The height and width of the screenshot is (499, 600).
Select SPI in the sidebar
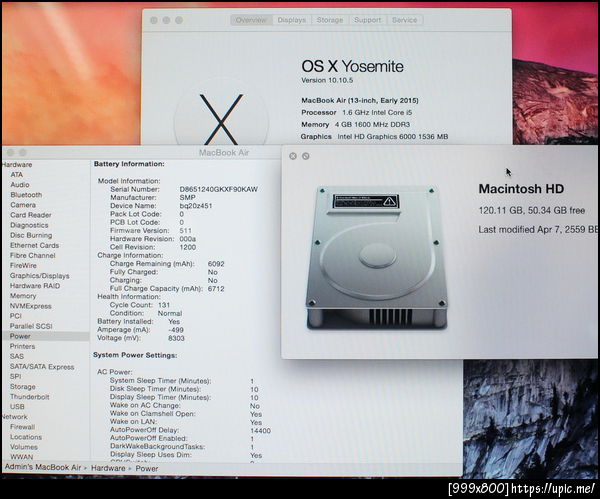pos(16,376)
